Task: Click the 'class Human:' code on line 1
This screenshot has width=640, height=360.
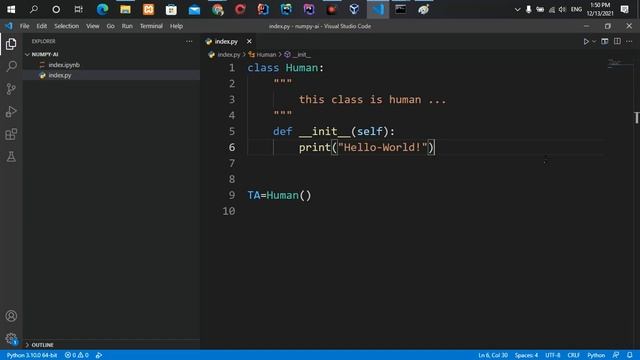Action: [x=285, y=68]
